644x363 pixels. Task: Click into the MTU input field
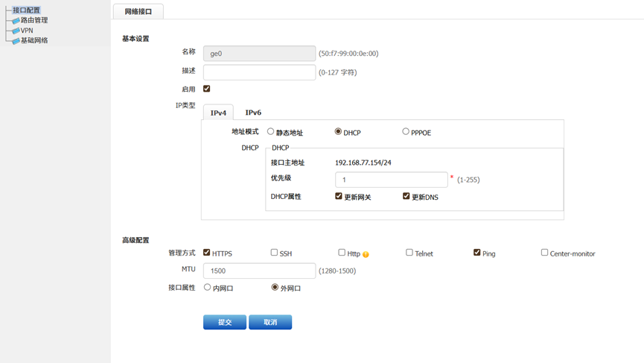click(260, 271)
